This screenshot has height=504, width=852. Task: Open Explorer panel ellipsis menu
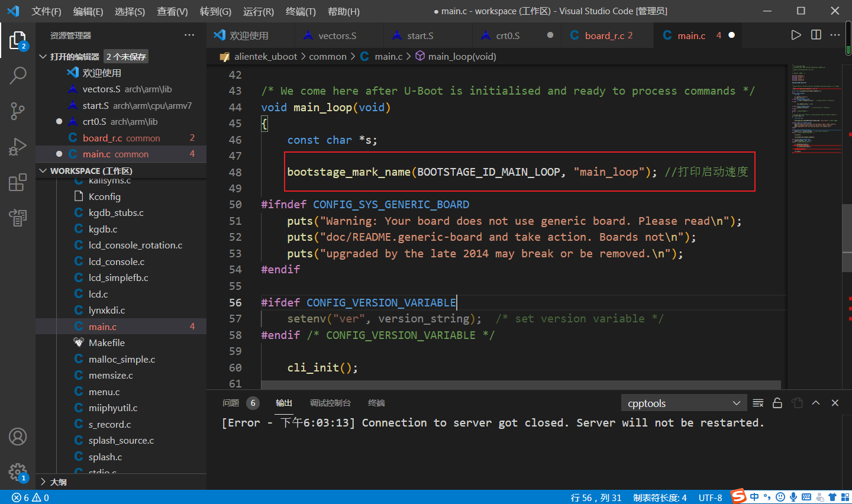tap(189, 35)
